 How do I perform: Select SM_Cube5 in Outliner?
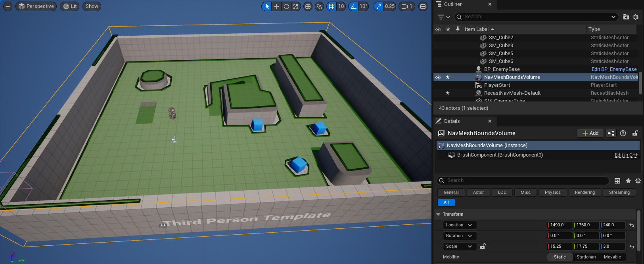(x=501, y=54)
